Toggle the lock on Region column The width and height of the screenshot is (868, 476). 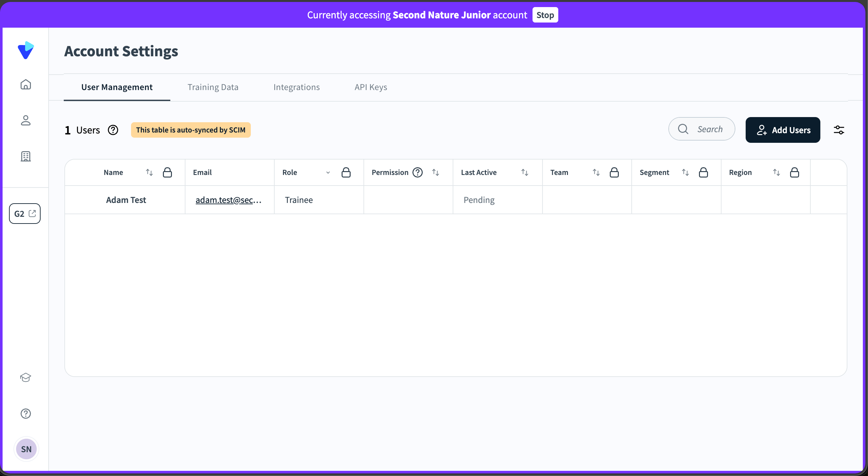(794, 172)
